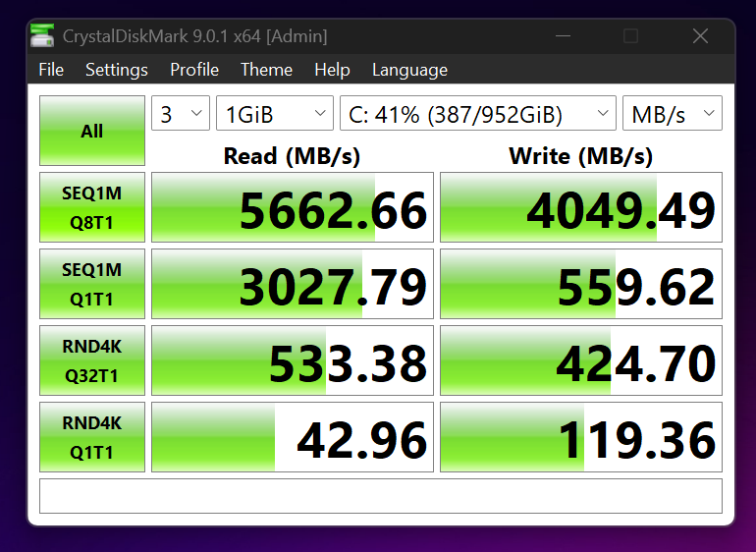Open the Settings menu
This screenshot has width=756, height=552.
(x=117, y=70)
